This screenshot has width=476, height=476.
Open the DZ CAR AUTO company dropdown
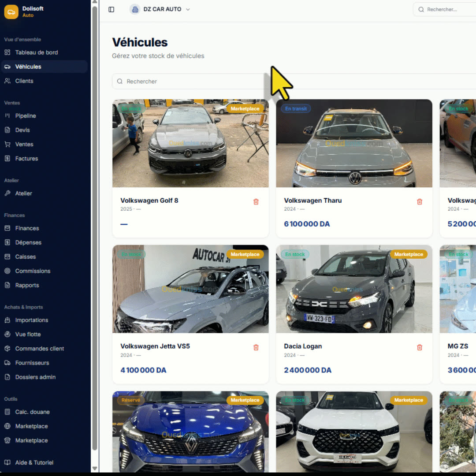click(x=160, y=9)
